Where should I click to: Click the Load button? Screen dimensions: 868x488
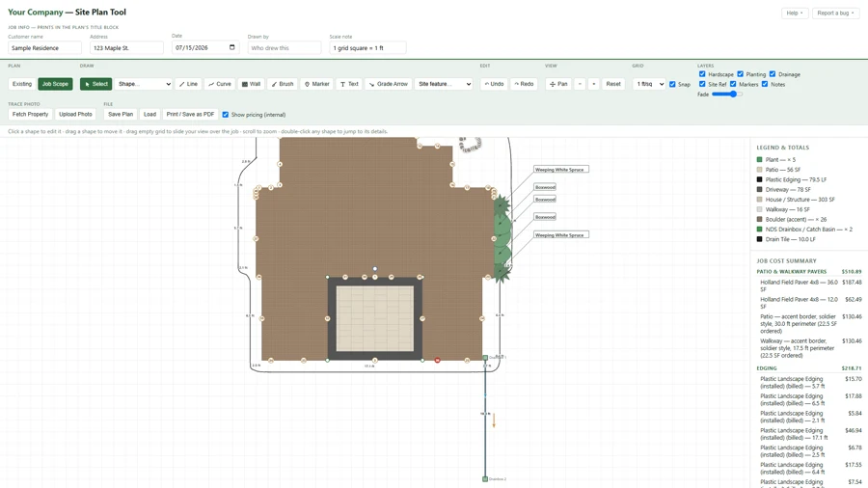click(150, 114)
